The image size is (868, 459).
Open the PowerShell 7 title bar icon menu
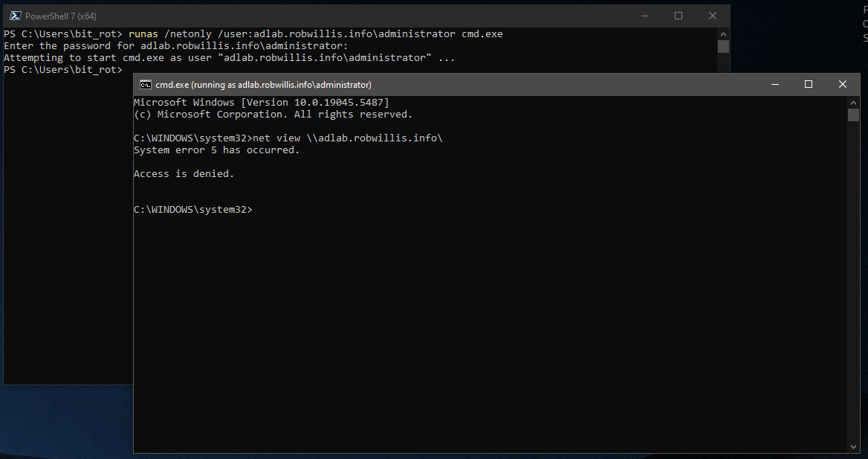coord(13,16)
